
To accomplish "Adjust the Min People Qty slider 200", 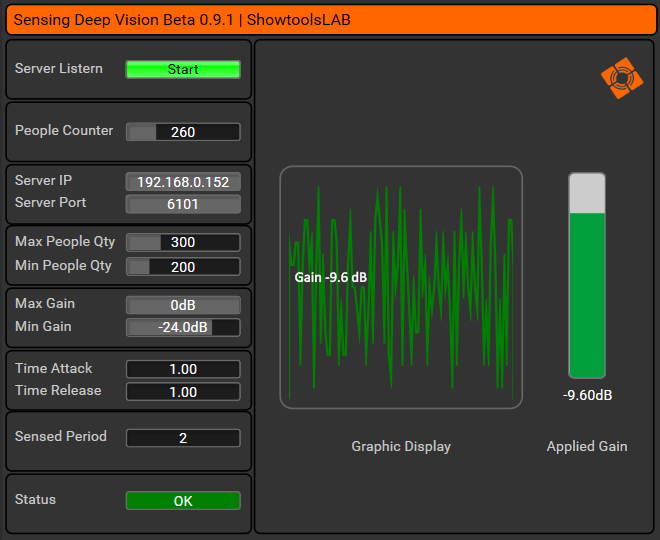I will pos(183,267).
